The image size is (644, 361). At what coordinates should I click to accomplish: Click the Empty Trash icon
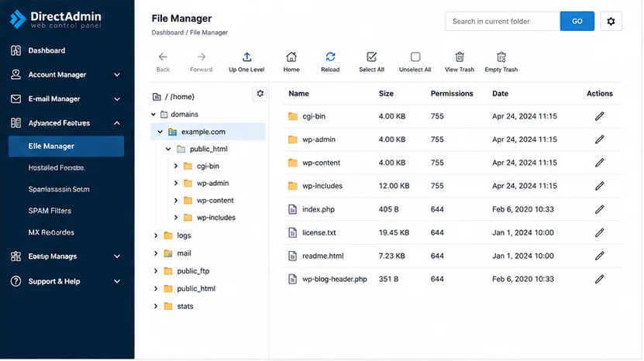tap(501, 57)
